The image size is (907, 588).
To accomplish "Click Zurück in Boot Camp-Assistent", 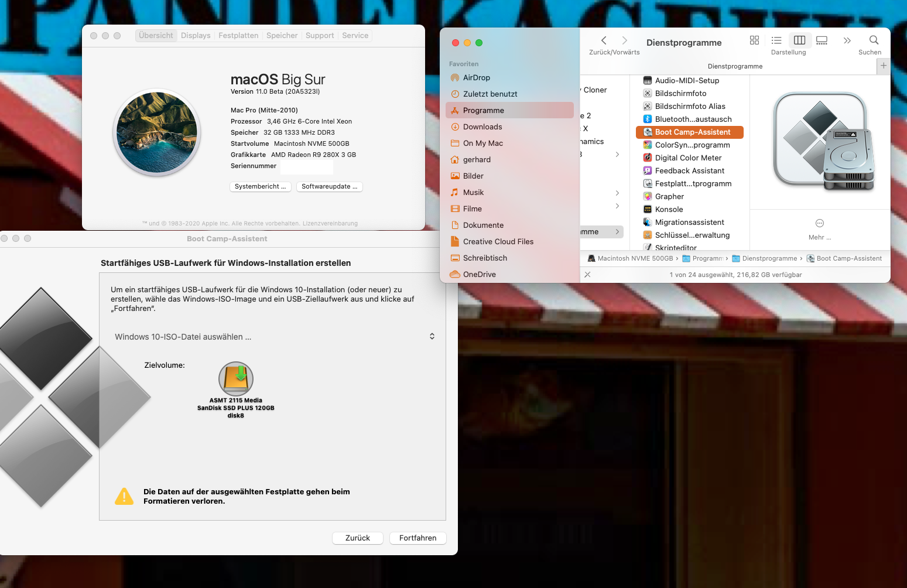I will tap(357, 538).
